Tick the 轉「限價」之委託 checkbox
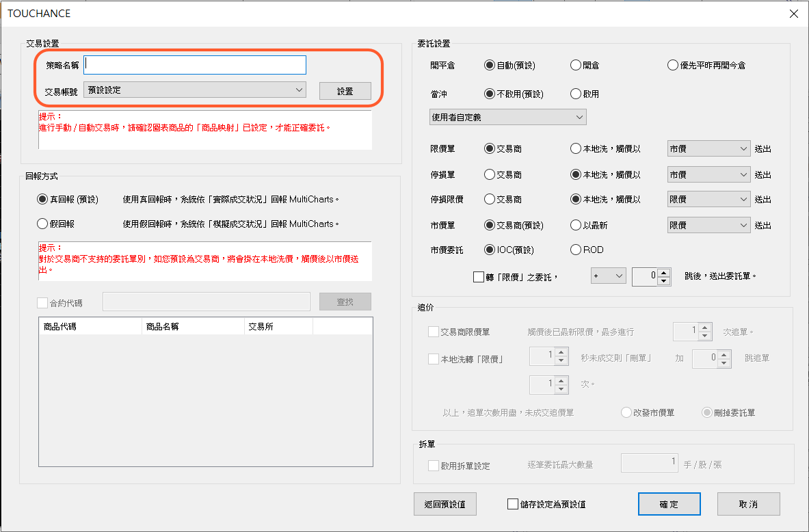809x532 pixels. tap(478, 277)
